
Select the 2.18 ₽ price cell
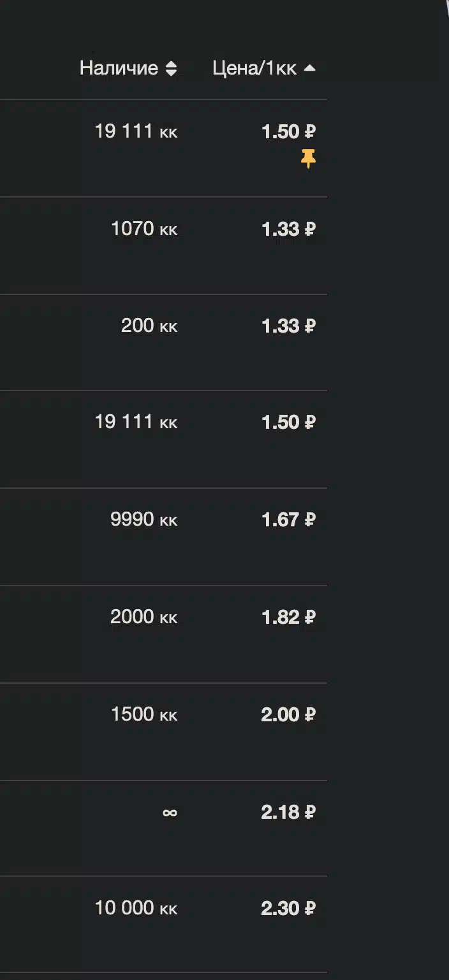[288, 812]
